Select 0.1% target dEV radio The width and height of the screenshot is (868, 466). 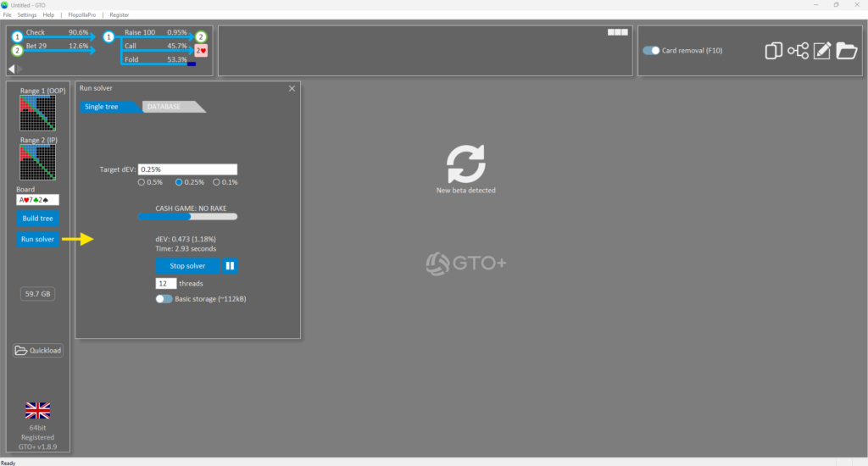point(216,182)
